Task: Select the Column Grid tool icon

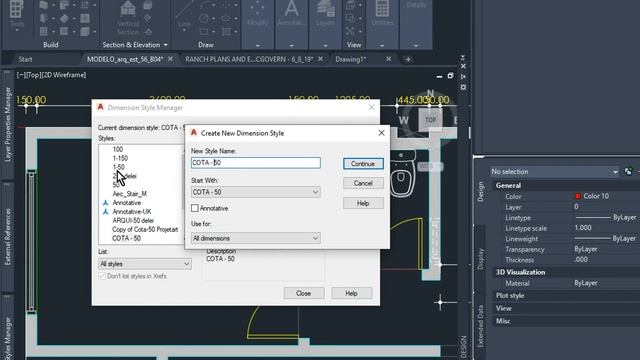Action: [x=85, y=5]
